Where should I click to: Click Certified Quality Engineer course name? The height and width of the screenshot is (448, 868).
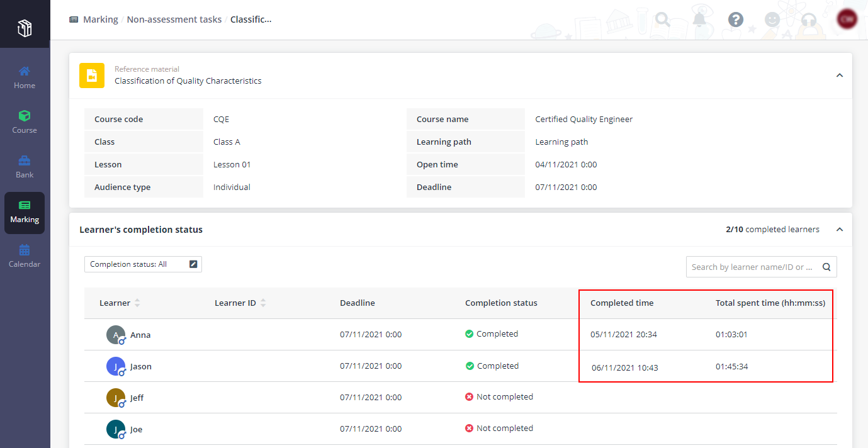[x=584, y=119]
